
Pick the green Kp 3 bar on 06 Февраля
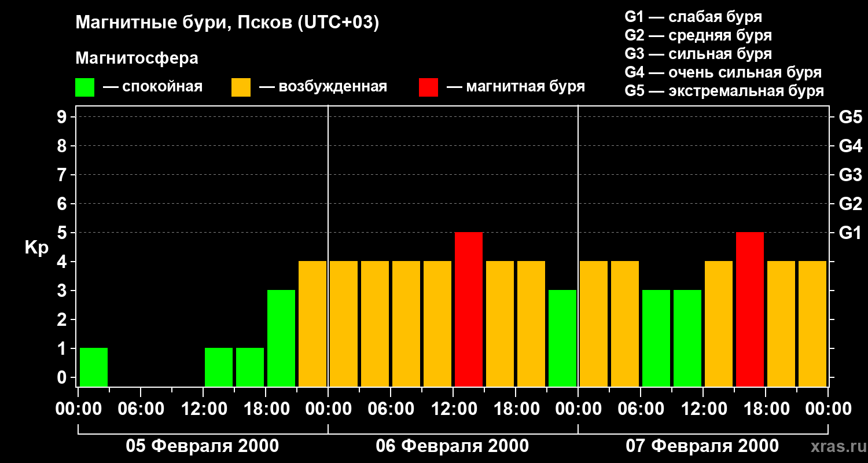(562, 338)
